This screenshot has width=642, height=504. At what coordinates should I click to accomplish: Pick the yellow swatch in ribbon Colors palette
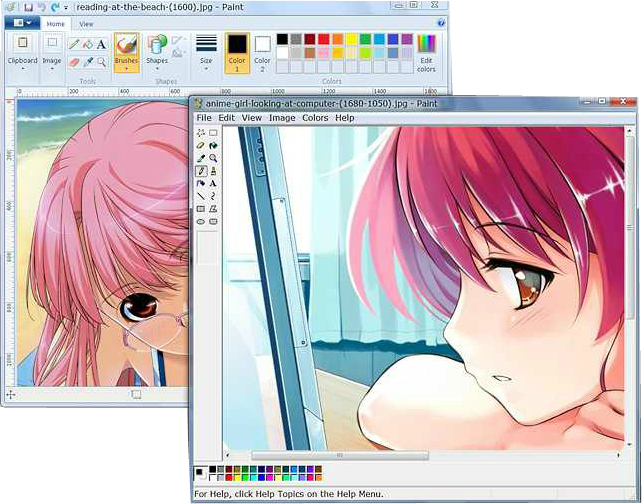click(x=351, y=39)
